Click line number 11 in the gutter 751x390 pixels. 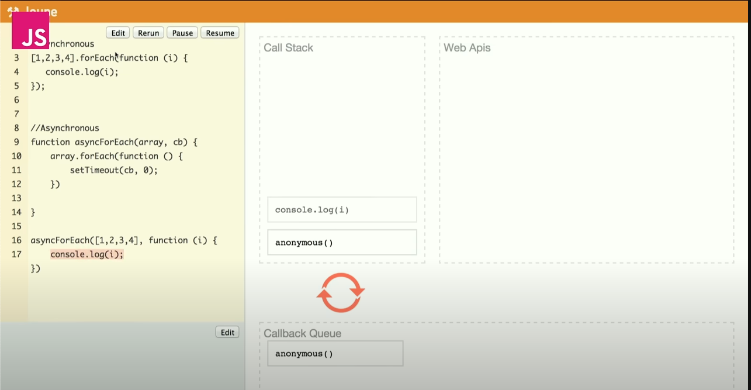point(17,170)
